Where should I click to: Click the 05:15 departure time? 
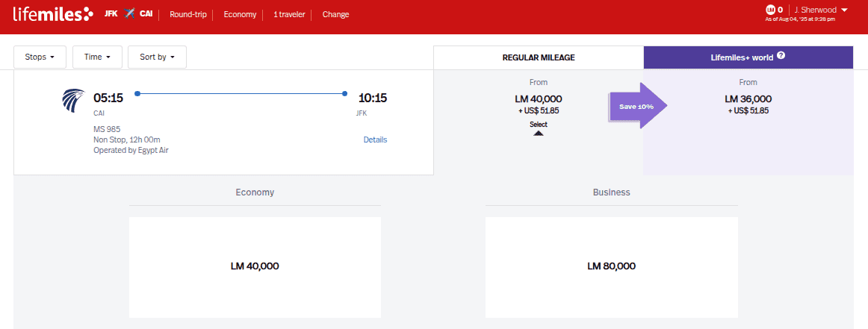pos(108,98)
